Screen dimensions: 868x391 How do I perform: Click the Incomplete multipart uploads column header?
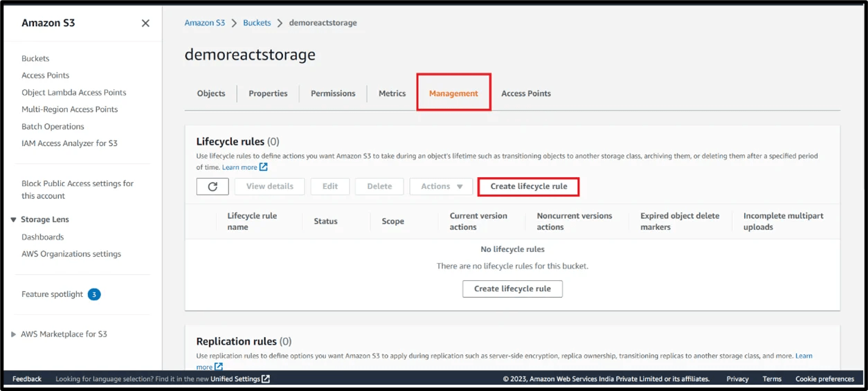click(x=784, y=221)
